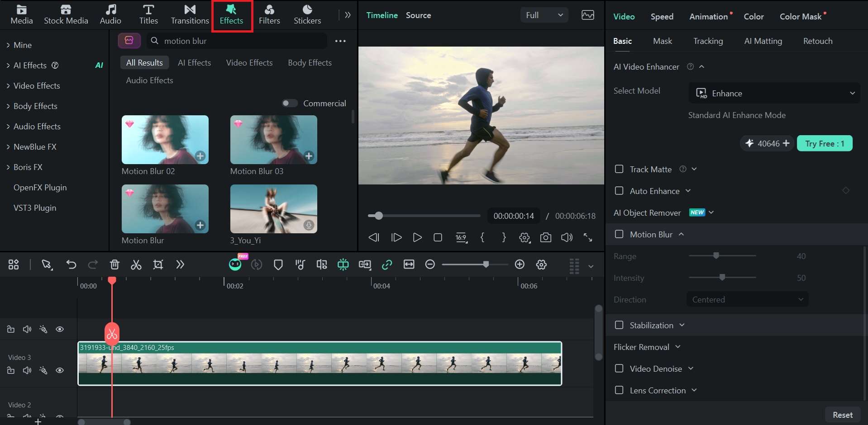Enable Video Denoise checkbox
The image size is (868, 425).
click(619, 368)
